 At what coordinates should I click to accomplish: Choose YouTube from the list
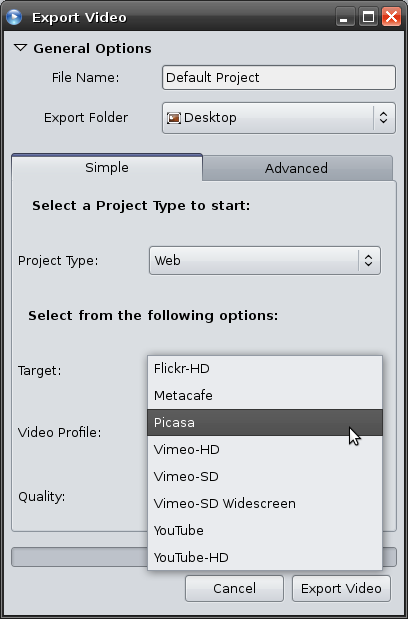point(265,530)
